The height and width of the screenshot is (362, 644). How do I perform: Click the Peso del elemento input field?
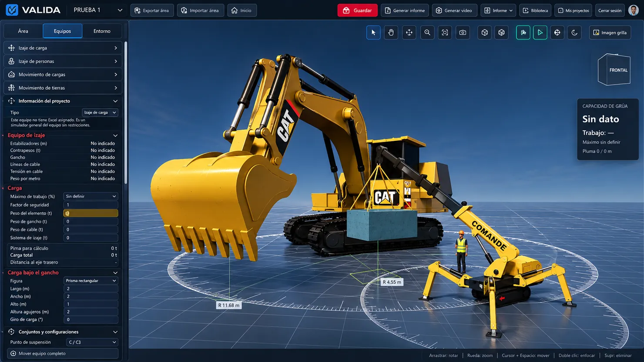(x=91, y=213)
